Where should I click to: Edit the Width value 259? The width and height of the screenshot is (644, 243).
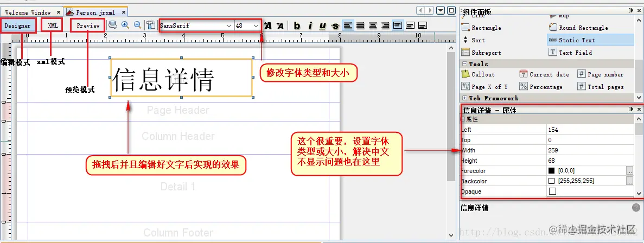click(x=590, y=150)
